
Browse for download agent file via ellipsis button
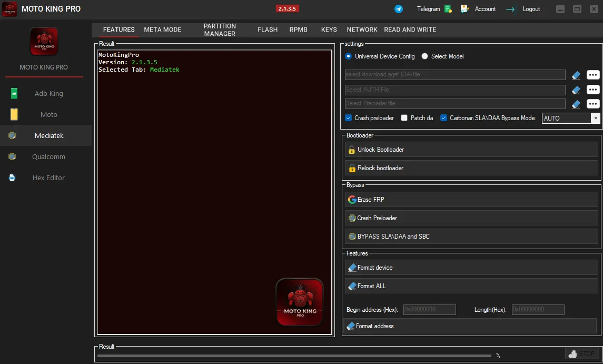click(x=593, y=75)
